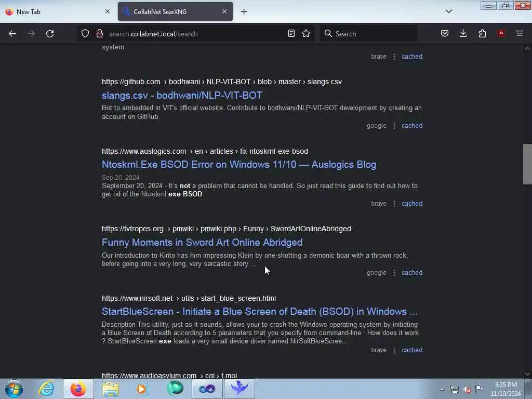Close the New Tab tab

click(x=108, y=11)
